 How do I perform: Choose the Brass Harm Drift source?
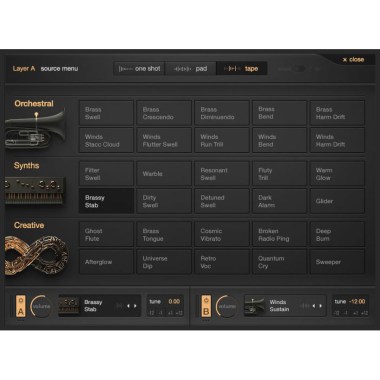[337, 113]
